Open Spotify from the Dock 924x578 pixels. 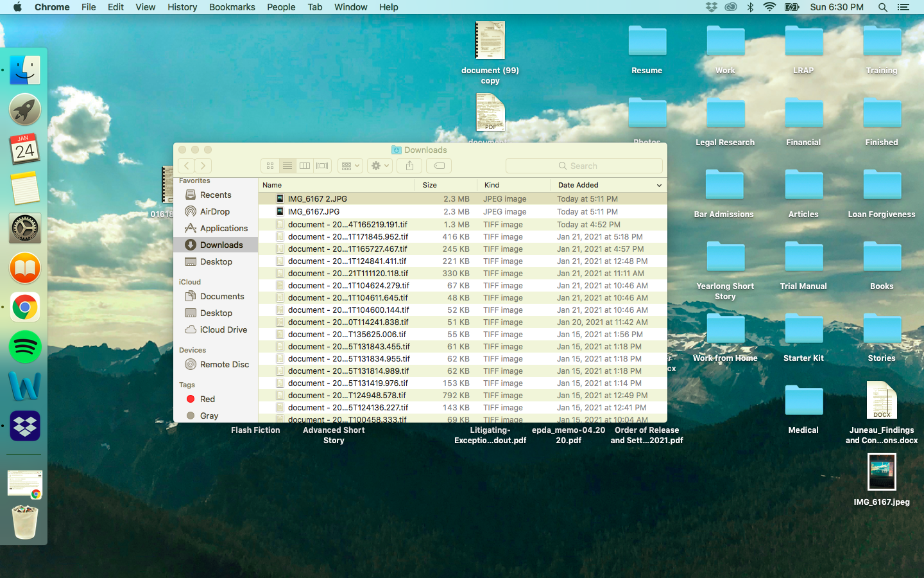pos(25,347)
